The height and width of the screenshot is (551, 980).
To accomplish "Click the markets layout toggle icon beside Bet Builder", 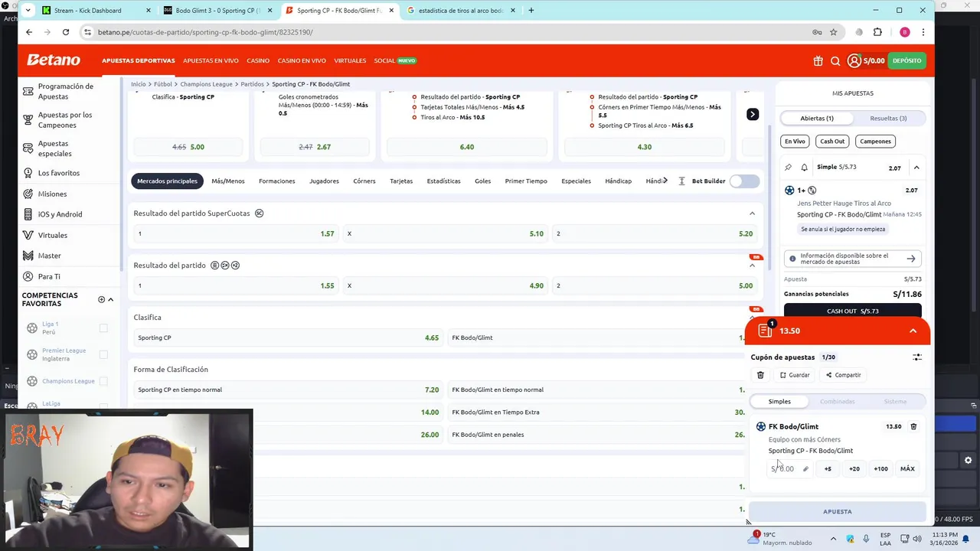I will tap(681, 181).
